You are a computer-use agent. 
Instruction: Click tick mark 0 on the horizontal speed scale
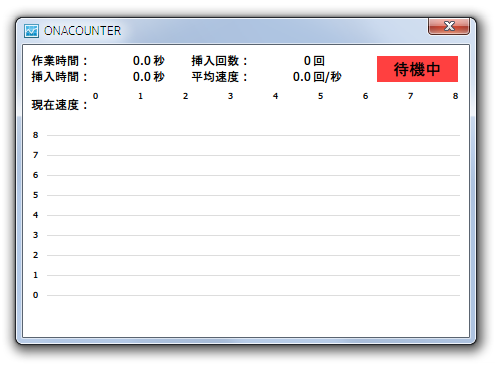95,96
